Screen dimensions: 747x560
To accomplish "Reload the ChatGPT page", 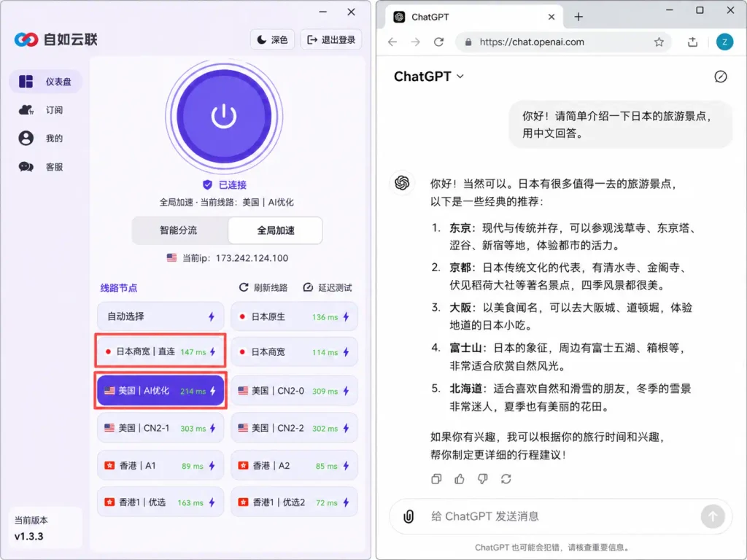I will click(438, 42).
